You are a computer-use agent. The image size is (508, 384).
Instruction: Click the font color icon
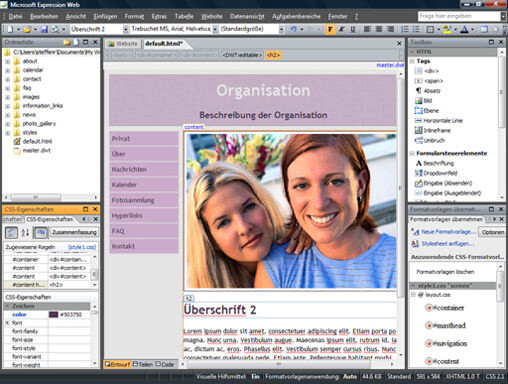(x=464, y=29)
